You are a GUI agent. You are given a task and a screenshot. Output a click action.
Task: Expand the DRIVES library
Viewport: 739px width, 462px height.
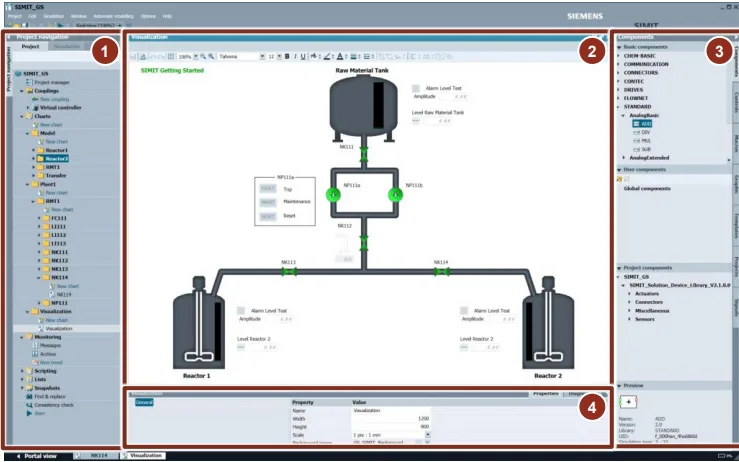point(619,90)
